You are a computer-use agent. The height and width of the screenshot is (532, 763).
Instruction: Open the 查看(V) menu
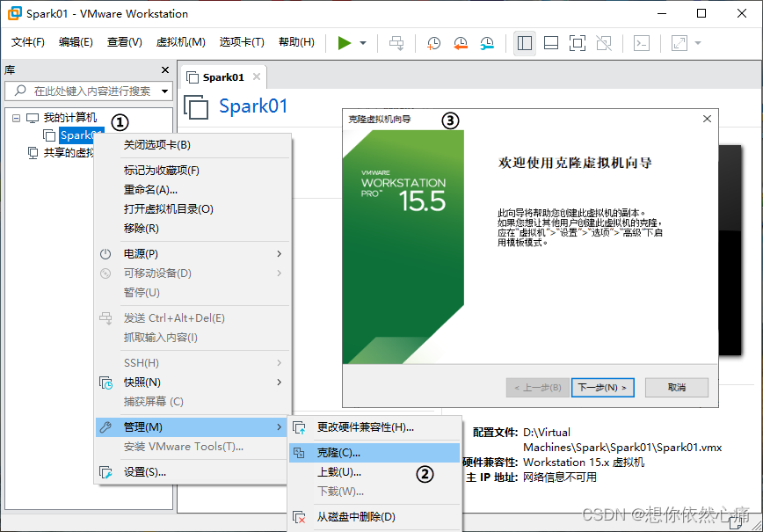pyautogui.click(x=125, y=42)
